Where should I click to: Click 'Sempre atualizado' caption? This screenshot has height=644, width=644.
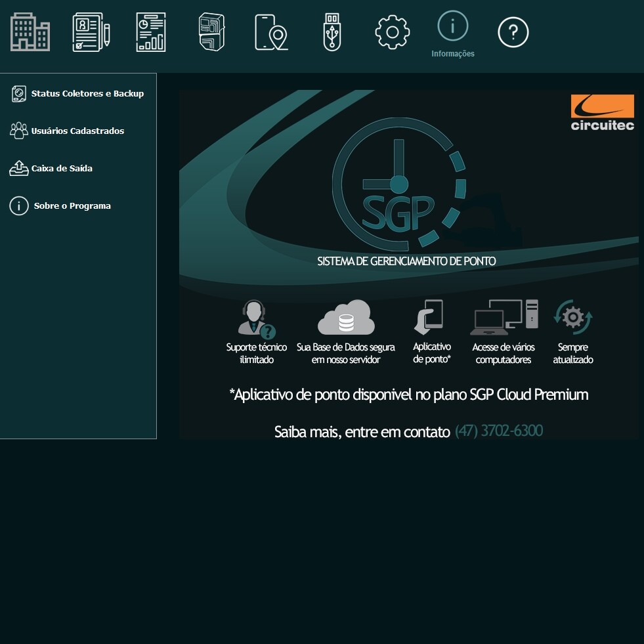point(573,353)
